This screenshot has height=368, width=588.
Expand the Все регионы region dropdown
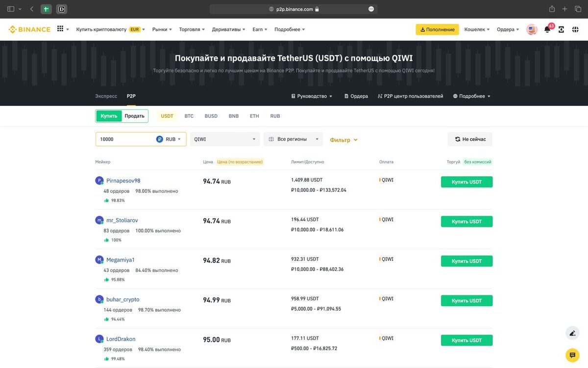[293, 139]
